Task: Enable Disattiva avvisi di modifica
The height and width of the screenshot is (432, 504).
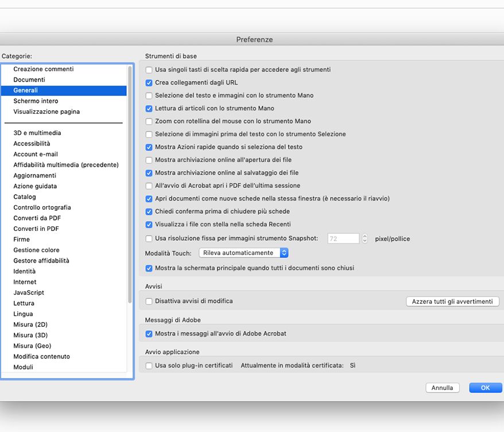Action: (149, 301)
